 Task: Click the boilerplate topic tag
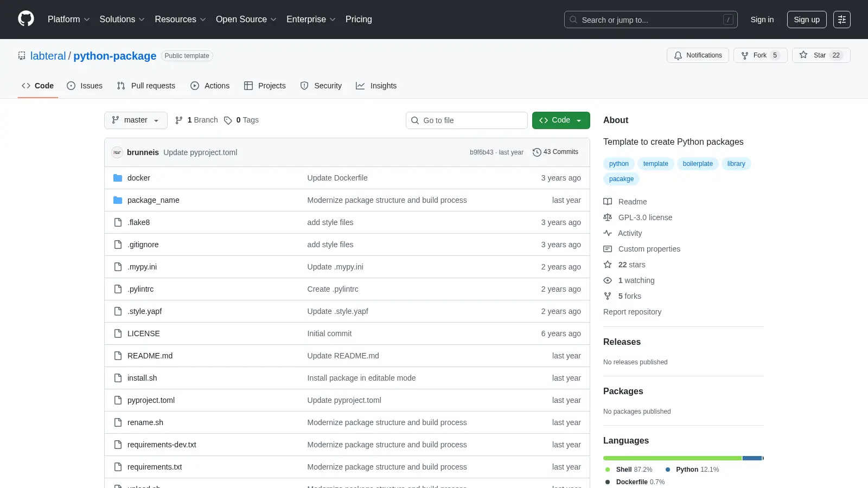point(698,164)
